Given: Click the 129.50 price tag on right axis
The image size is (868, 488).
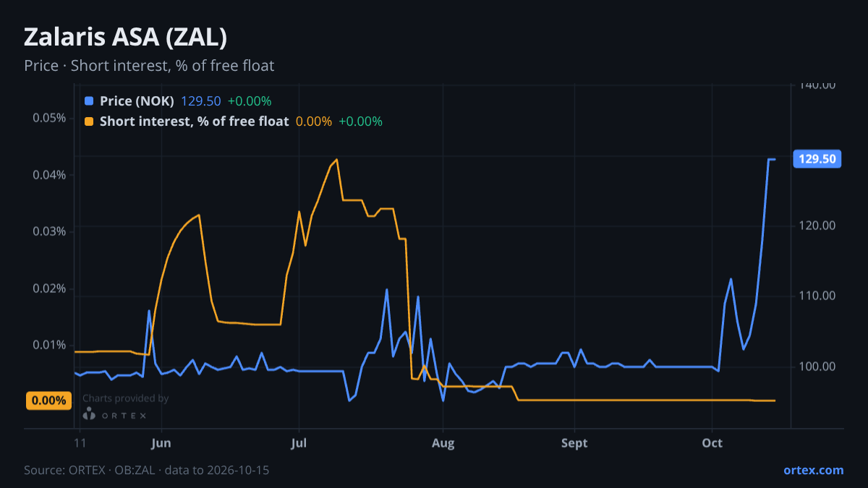Looking at the screenshot, I should click(x=817, y=159).
